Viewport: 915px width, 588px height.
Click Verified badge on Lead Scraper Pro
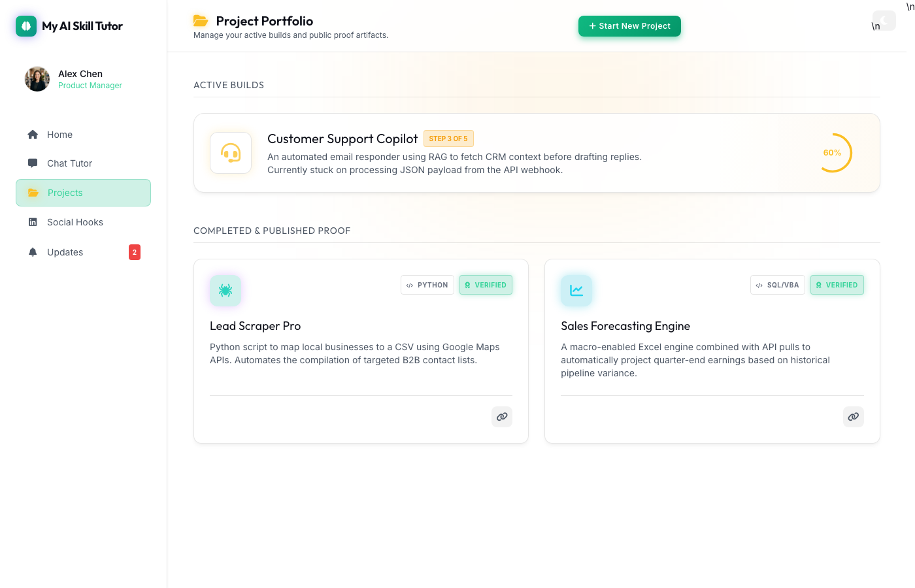tap(486, 285)
